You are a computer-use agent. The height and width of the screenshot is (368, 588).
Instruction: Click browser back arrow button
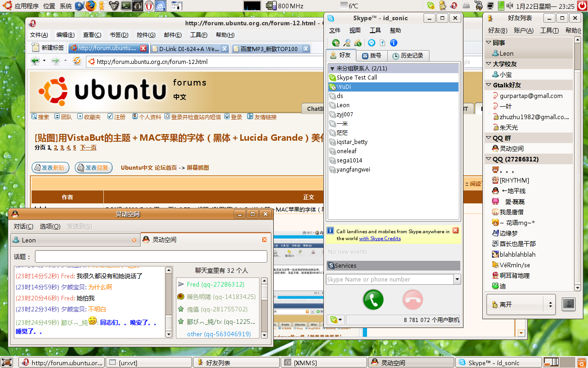point(34,61)
